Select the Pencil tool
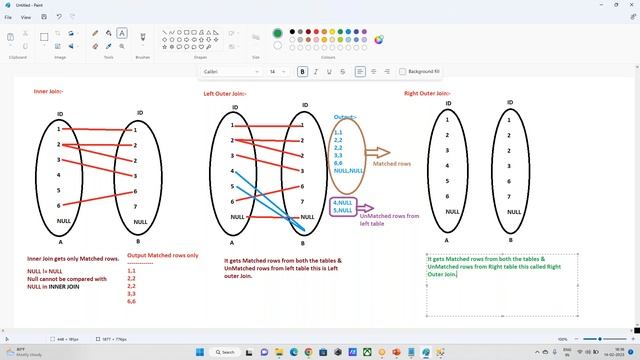This screenshot has height=360, width=640. (95, 33)
